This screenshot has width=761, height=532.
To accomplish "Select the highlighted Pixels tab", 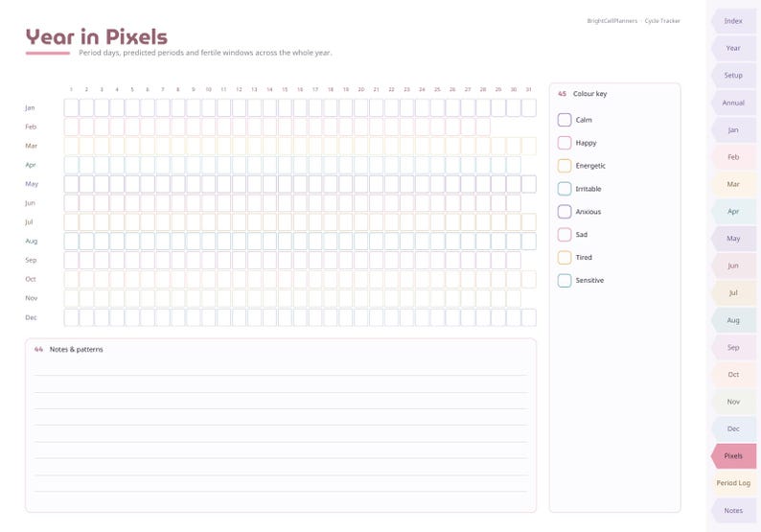I will (x=733, y=455).
